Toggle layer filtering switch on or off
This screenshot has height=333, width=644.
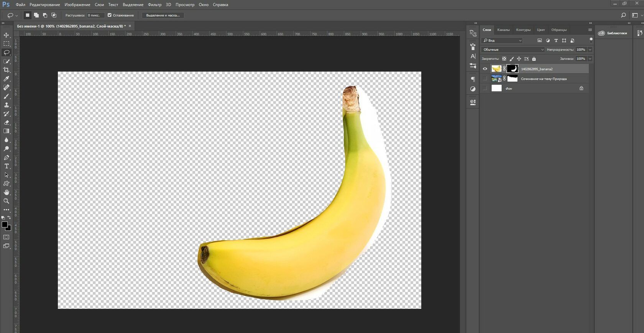point(591,40)
